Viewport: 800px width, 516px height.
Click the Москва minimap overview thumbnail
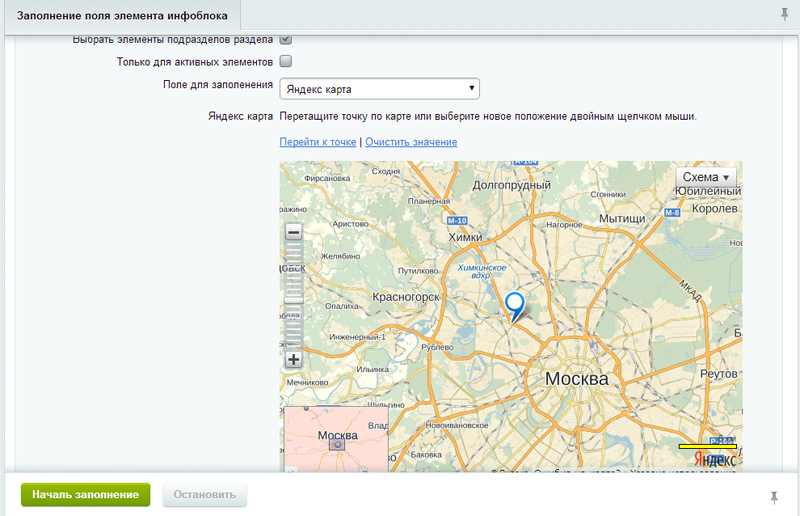[x=336, y=440]
